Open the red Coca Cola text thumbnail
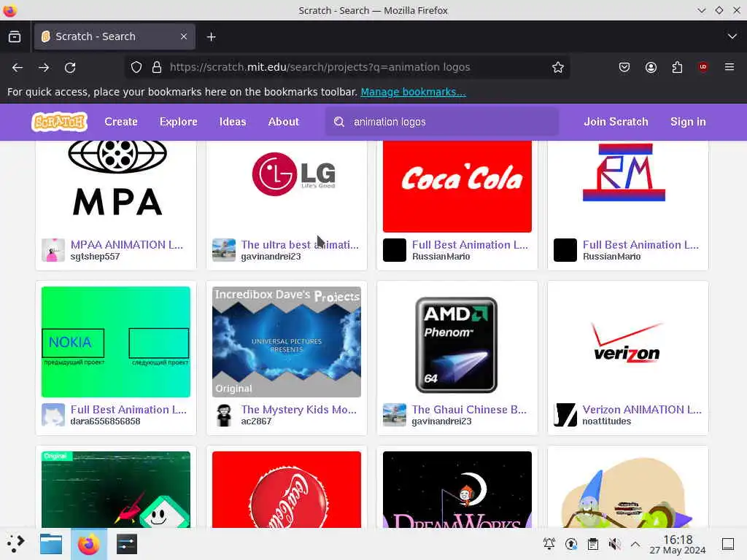Image resolution: width=747 pixels, height=560 pixels. click(457, 186)
